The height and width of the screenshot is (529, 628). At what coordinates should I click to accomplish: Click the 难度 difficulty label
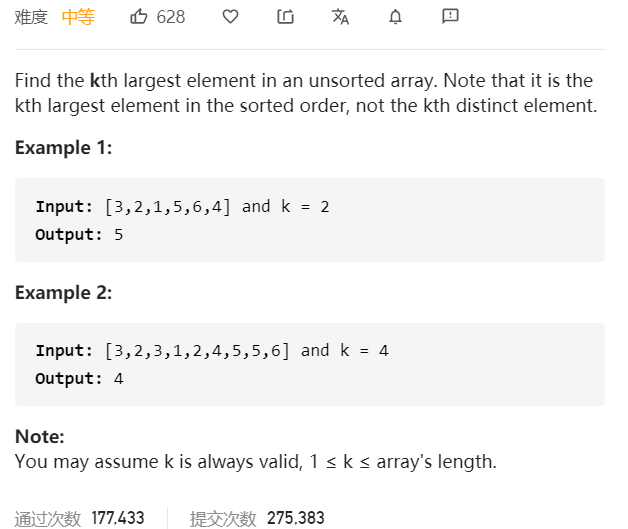tap(31, 17)
